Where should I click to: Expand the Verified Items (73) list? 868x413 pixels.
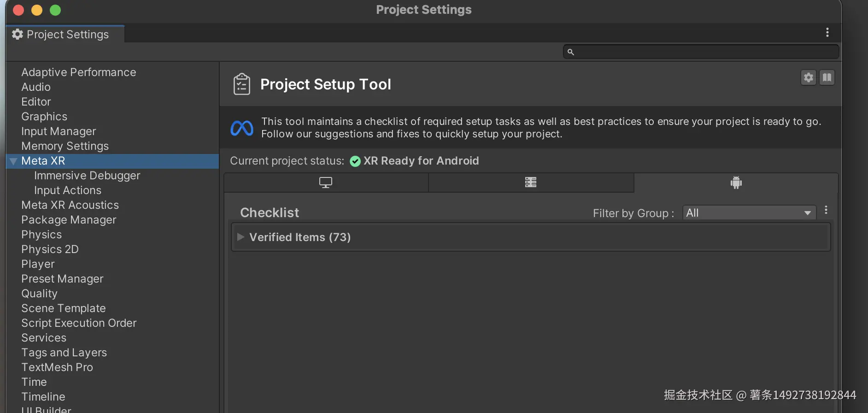240,237
